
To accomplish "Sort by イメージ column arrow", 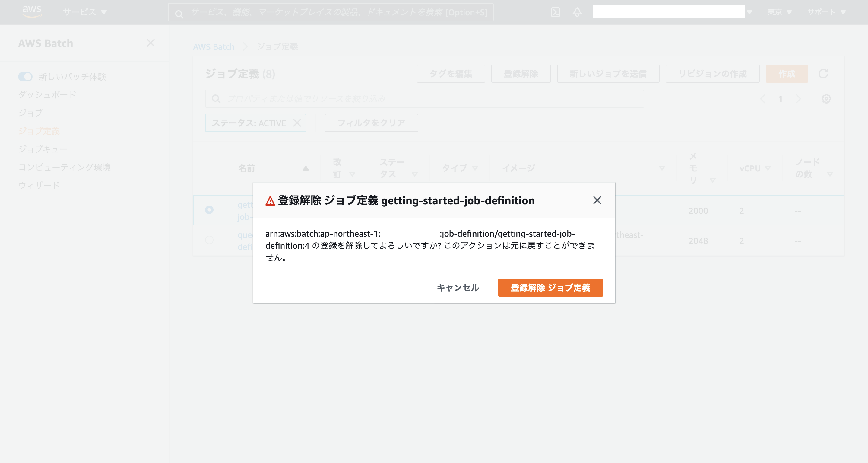I will [662, 168].
